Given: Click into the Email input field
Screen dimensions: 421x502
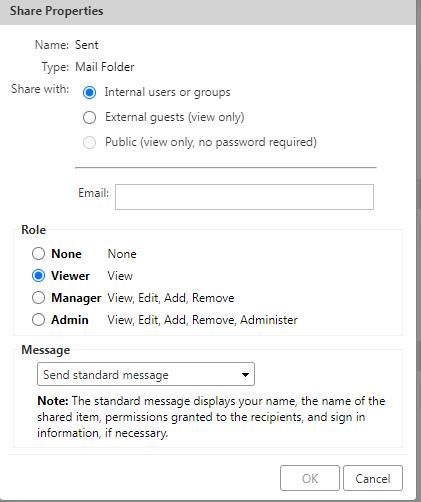Looking at the screenshot, I should point(244,197).
